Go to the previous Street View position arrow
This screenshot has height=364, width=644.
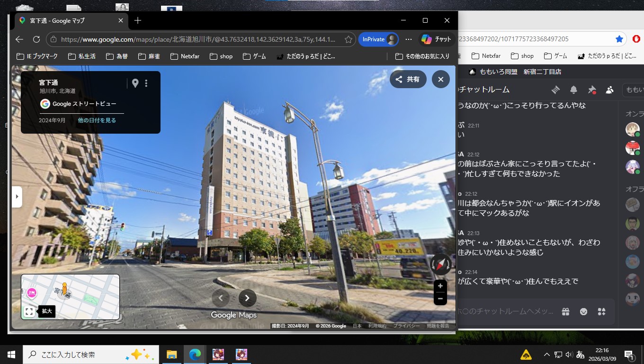(221, 298)
